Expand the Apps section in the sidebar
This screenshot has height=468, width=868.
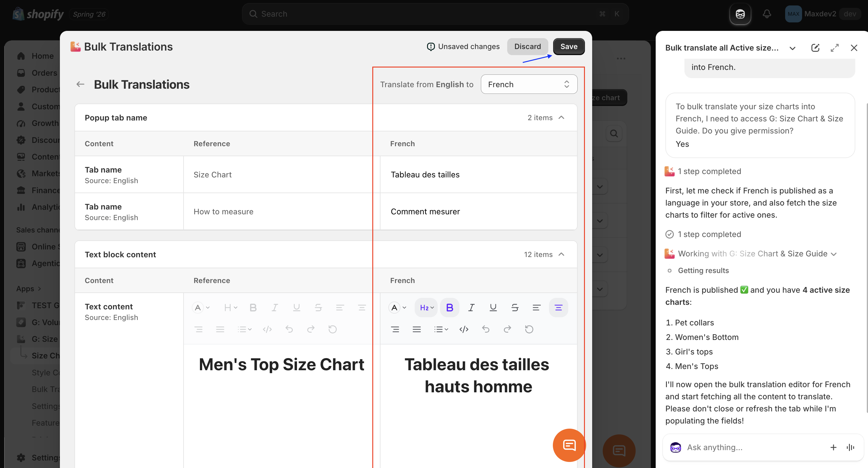(x=29, y=288)
